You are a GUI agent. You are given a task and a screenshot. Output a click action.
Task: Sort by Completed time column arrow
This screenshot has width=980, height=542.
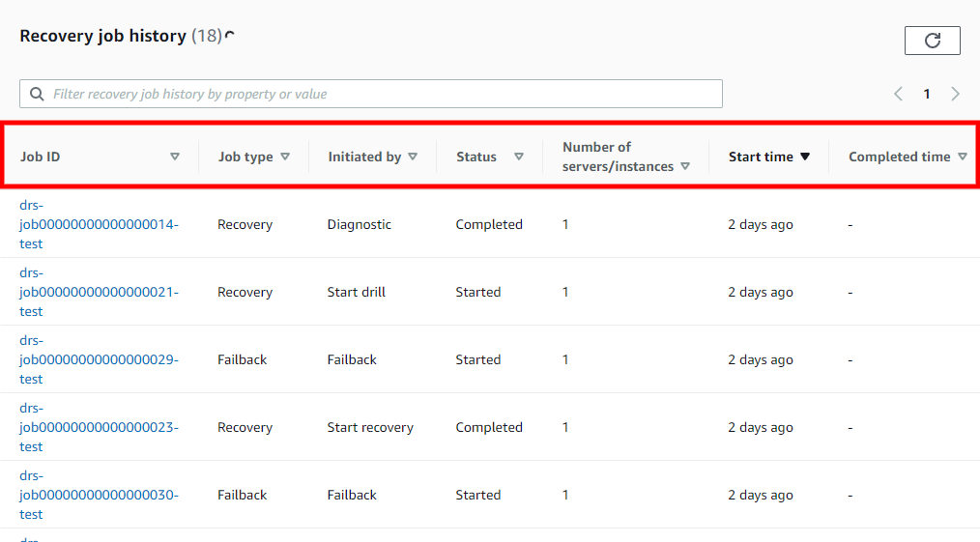[963, 157]
